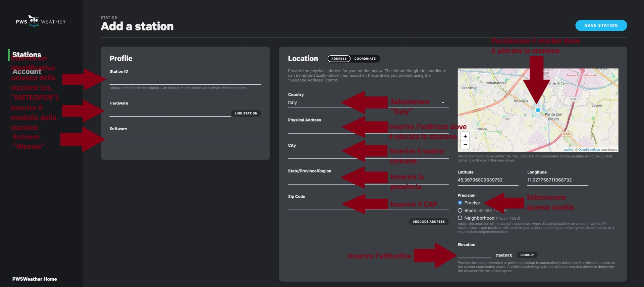Click the Ponte San Nicolò map label

(x=553, y=117)
